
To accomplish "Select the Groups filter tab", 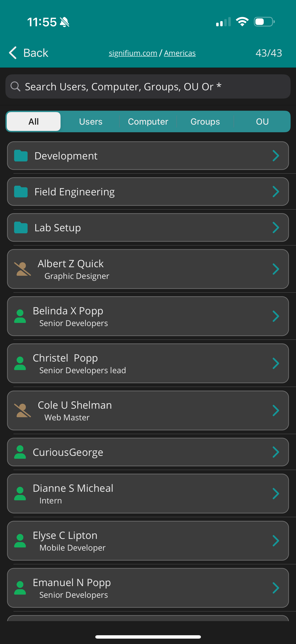I will [x=205, y=121].
